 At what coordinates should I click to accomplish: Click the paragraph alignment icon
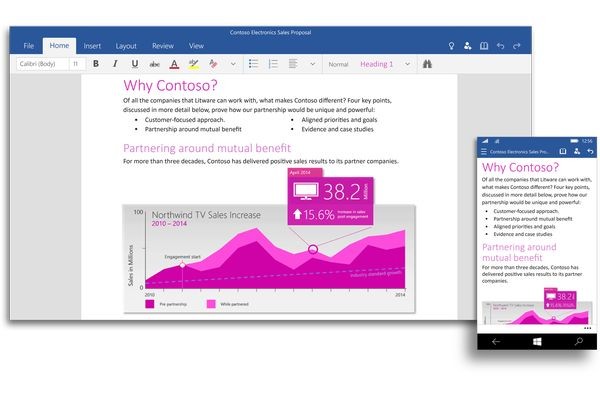(293, 64)
